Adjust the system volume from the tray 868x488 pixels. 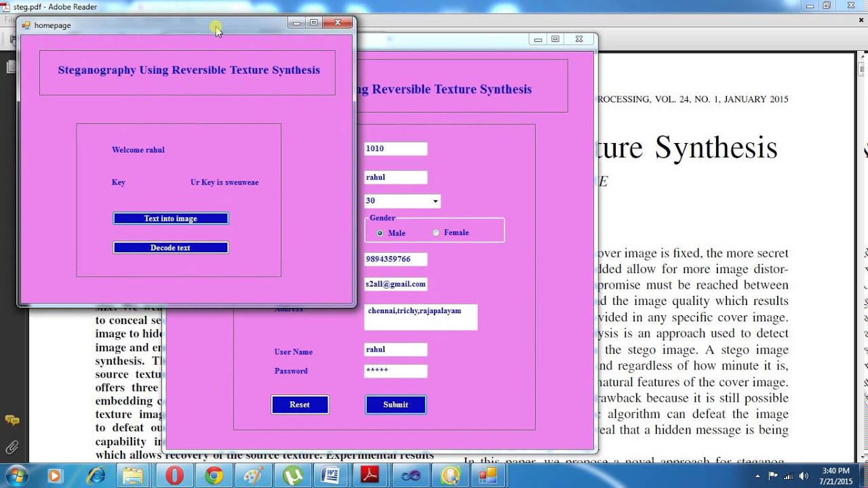coord(804,476)
